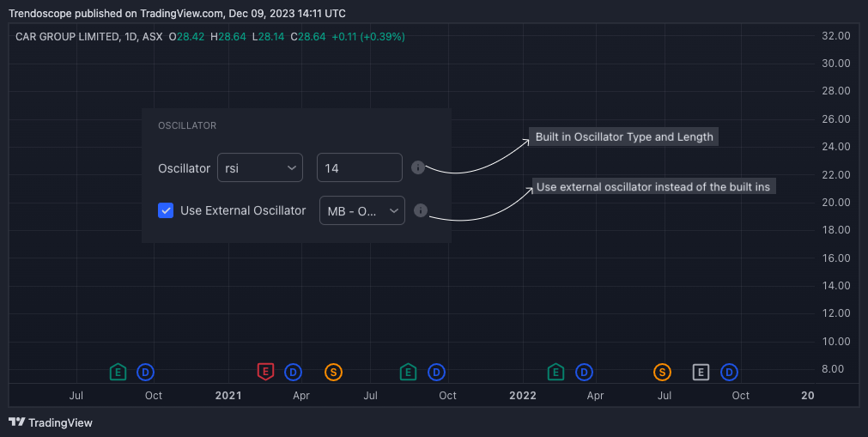Click the 32.00 price axis label
Viewport: 868px width, 437px height.
[836, 35]
